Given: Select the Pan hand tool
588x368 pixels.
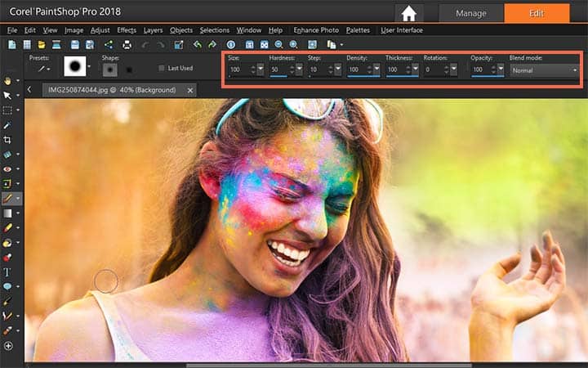Looking at the screenshot, I should coord(7,81).
